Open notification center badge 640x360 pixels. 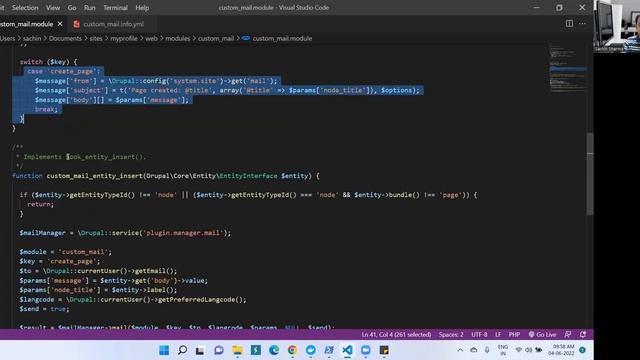582,350
